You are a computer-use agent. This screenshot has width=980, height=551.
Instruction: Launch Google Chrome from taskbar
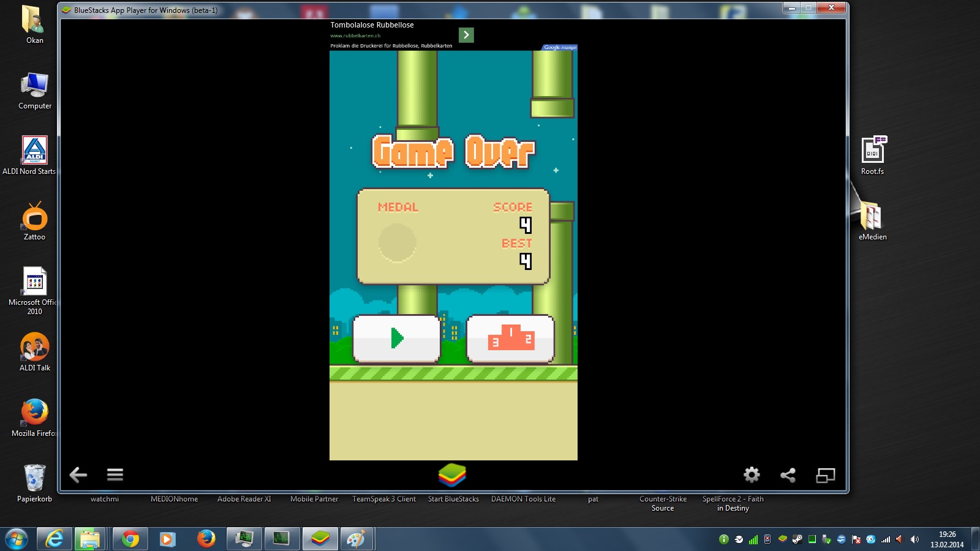(130, 539)
